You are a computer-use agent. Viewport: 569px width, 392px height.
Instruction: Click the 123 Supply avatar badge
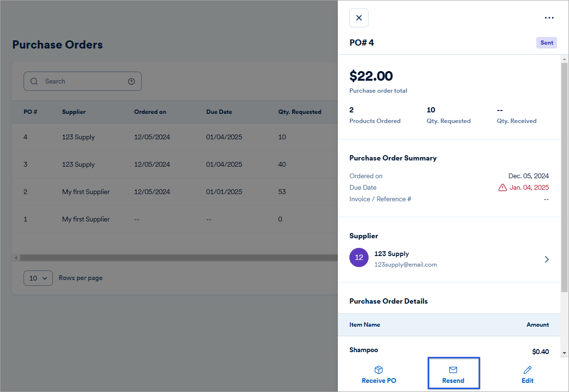point(359,257)
